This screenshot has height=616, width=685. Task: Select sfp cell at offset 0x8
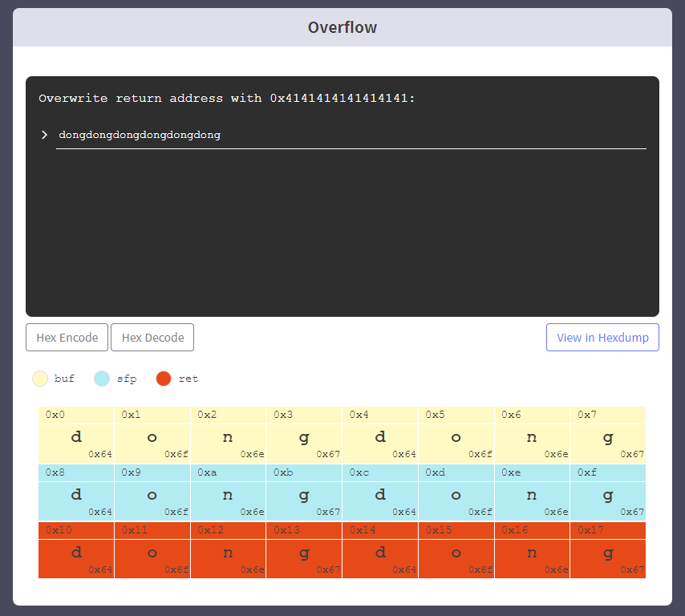(x=76, y=492)
